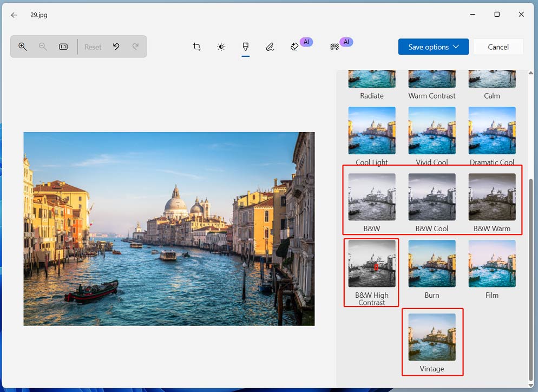Go back from the editor
Screen dimensions: 538x392
(x=14, y=15)
